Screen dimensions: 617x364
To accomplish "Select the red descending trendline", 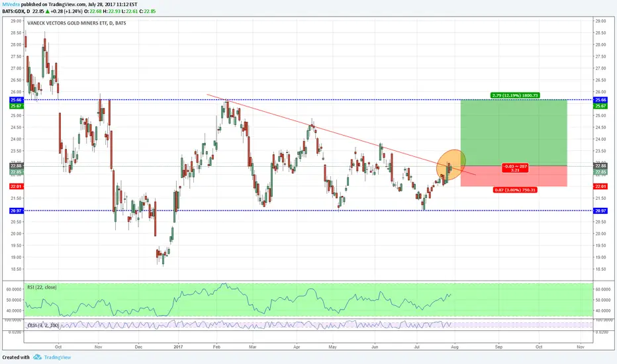I will (x=341, y=134).
